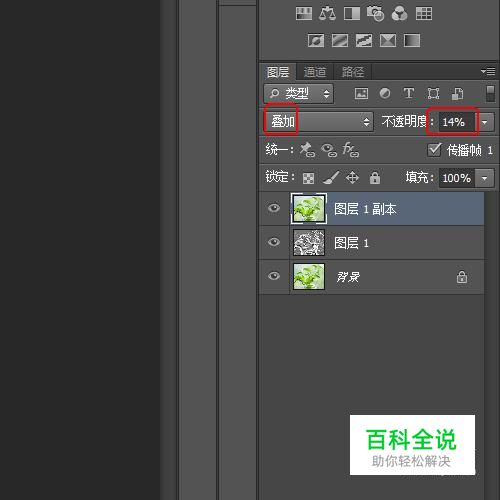
Task: Lock layer position move icon
Action: pos(352,178)
